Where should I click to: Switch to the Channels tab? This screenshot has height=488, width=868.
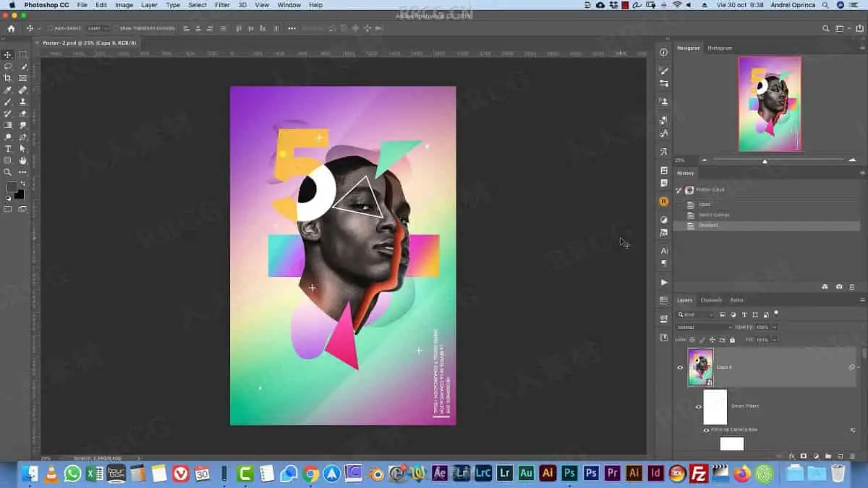(x=710, y=300)
